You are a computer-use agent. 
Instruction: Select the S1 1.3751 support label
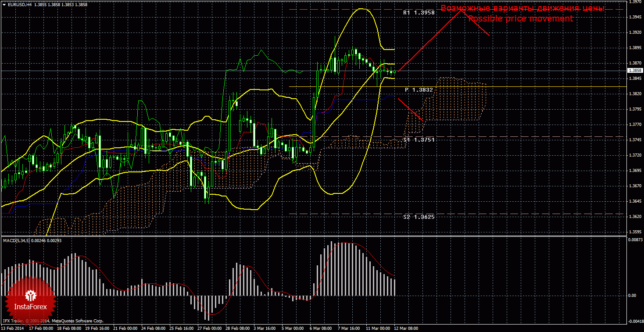pos(419,139)
